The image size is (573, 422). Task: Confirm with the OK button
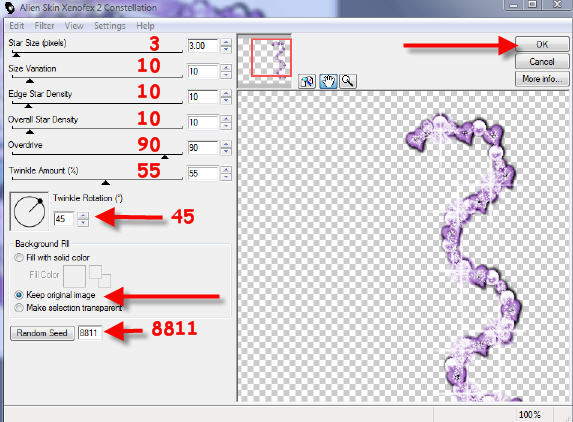coord(542,45)
